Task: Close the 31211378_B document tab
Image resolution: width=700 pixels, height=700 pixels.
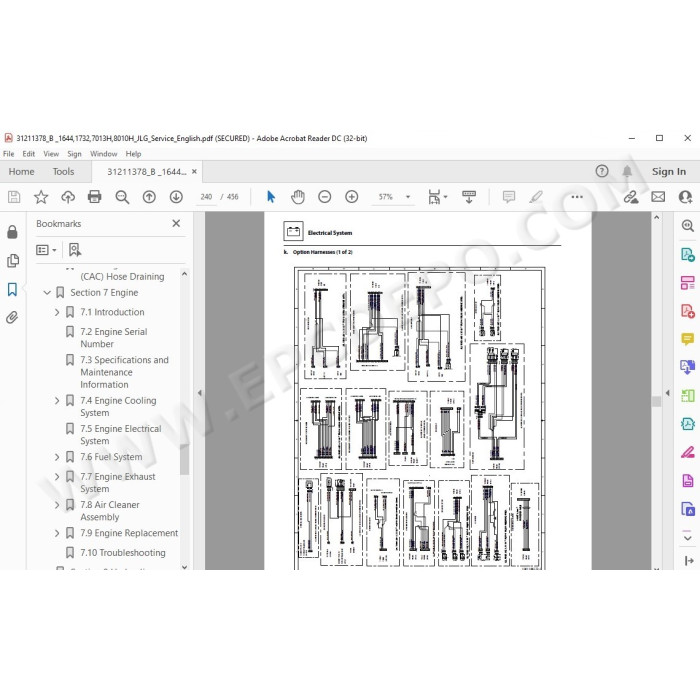Action: click(x=194, y=171)
